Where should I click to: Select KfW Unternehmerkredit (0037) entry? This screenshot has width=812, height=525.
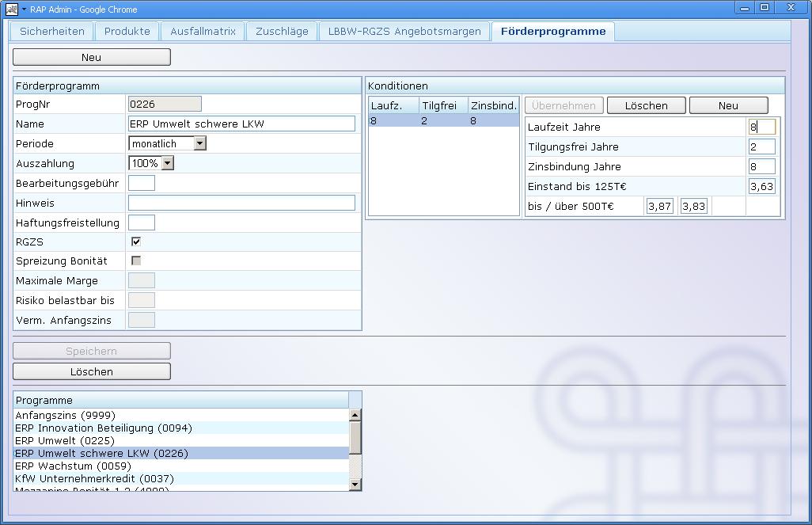(181, 479)
